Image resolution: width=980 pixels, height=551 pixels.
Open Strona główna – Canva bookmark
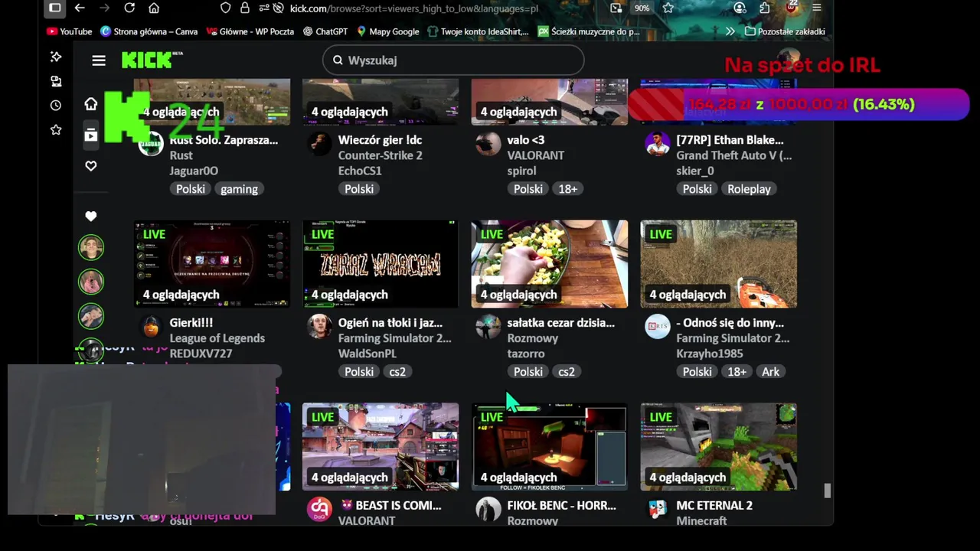[149, 31]
